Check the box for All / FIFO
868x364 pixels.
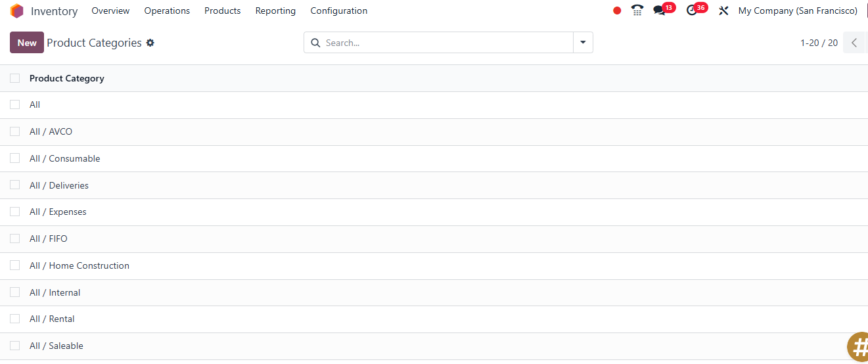(15, 239)
